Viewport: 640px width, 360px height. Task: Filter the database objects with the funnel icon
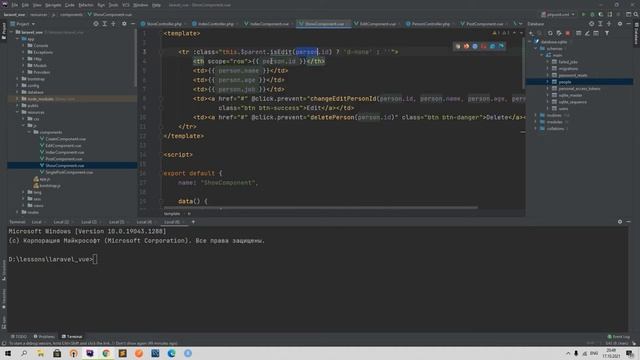(x=607, y=33)
